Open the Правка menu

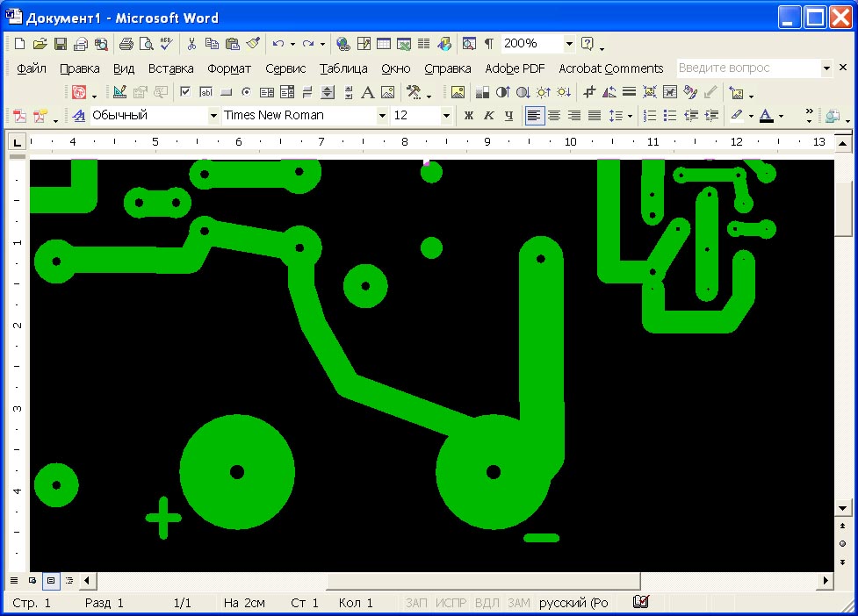coord(80,68)
